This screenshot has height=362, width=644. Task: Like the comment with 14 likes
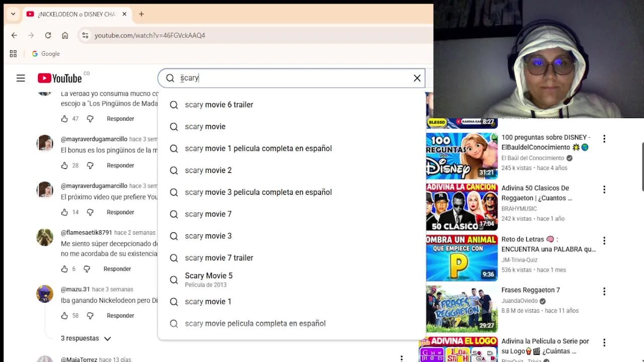click(x=64, y=212)
